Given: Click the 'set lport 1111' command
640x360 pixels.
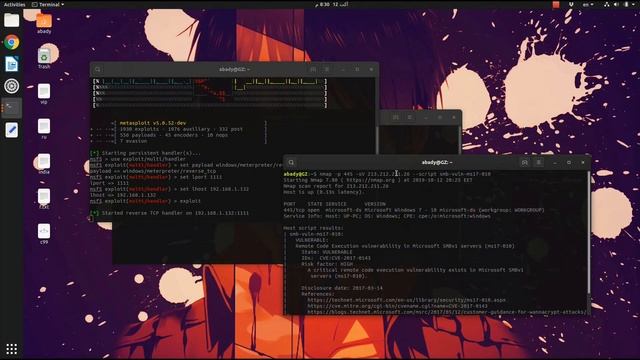Looking at the screenshot, I should 201,177.
